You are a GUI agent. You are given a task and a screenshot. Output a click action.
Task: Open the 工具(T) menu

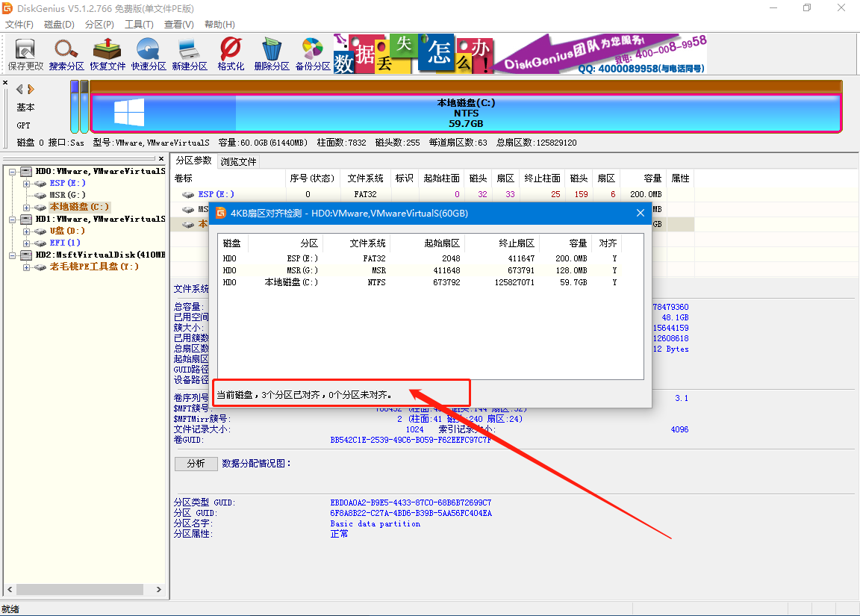139,24
